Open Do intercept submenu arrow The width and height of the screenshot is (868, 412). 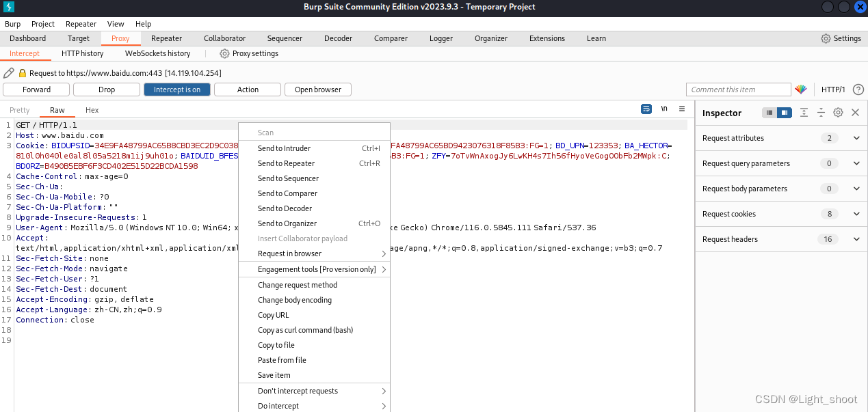click(x=384, y=406)
